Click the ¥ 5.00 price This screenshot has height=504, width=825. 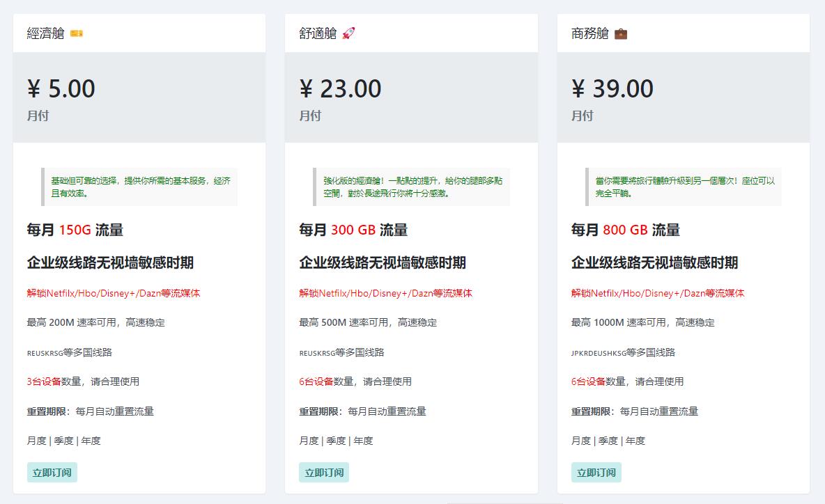(x=61, y=89)
